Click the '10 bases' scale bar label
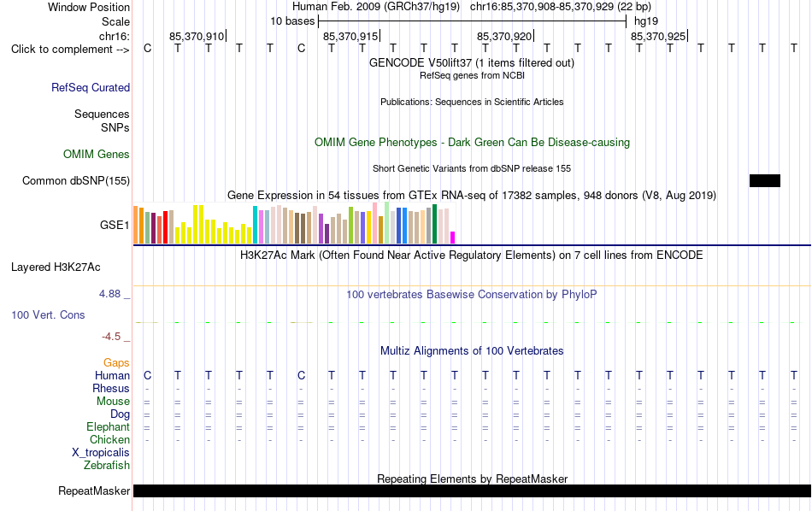Screen dimensions: 812x511 292,21
